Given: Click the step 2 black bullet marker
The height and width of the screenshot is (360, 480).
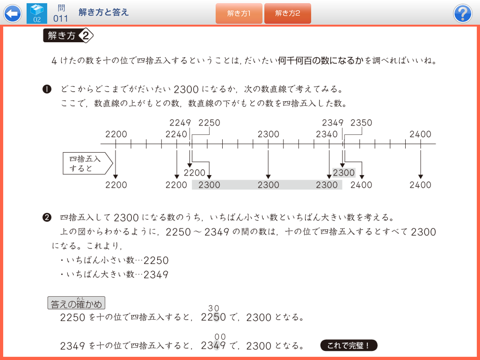Looking at the screenshot, I should point(47,217).
